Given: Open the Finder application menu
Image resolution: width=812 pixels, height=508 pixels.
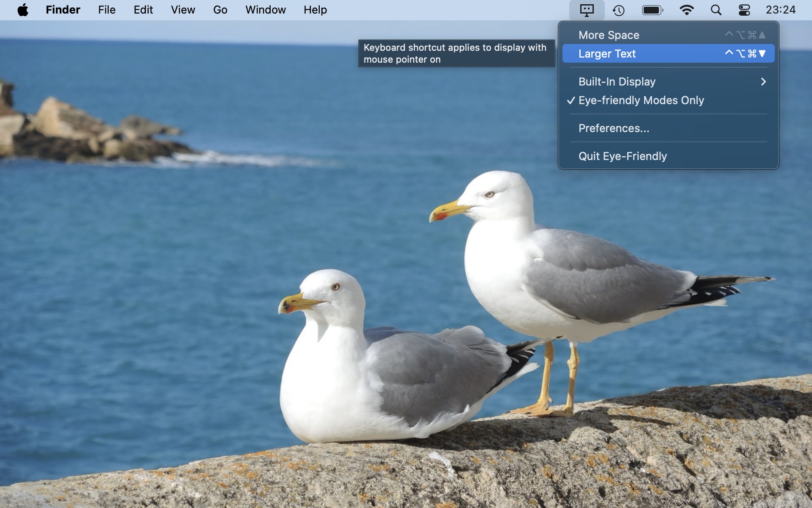Looking at the screenshot, I should pyautogui.click(x=63, y=10).
